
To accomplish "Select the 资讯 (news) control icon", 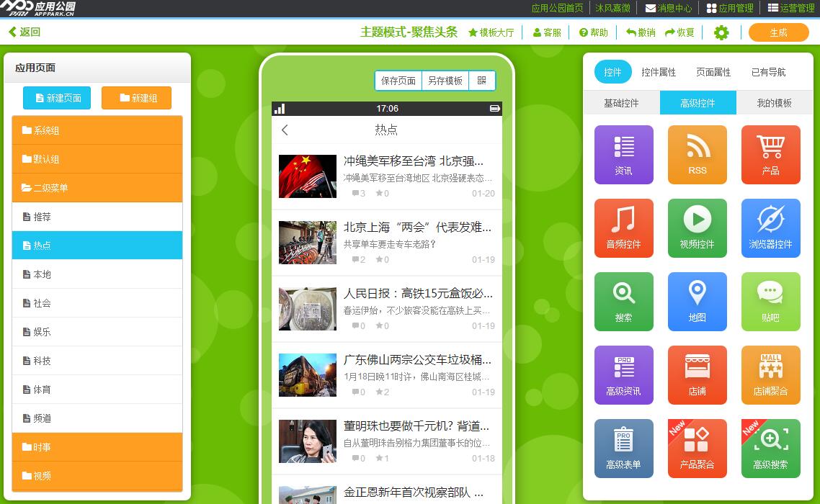I will (623, 154).
